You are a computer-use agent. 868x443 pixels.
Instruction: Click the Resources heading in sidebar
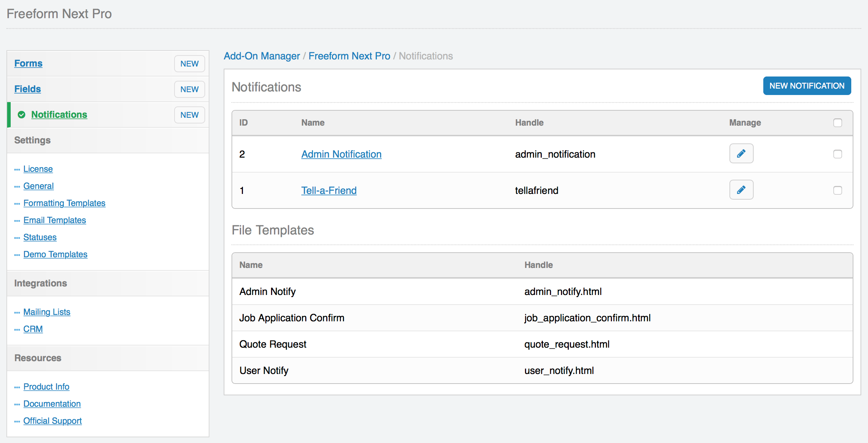[x=38, y=358]
